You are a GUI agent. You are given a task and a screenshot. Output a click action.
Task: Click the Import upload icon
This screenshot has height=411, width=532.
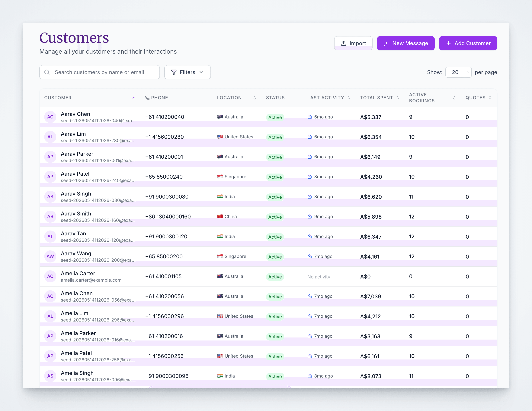[x=343, y=43]
